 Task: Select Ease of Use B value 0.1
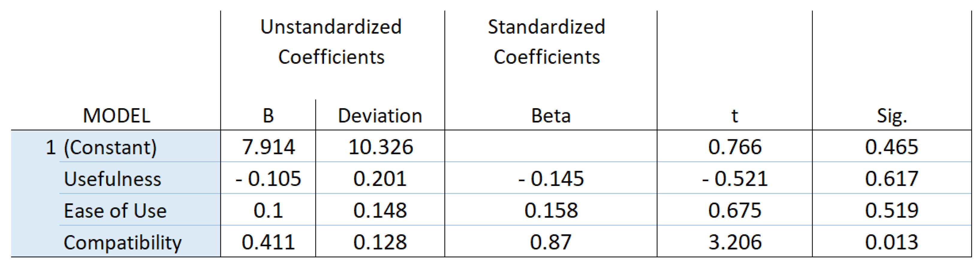pos(268,210)
